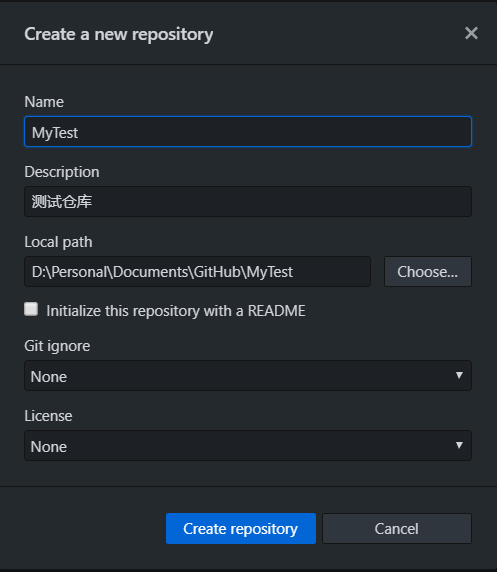497x572 pixels.
Task: Click the Git ignore dropdown arrow
Action: coord(459,375)
